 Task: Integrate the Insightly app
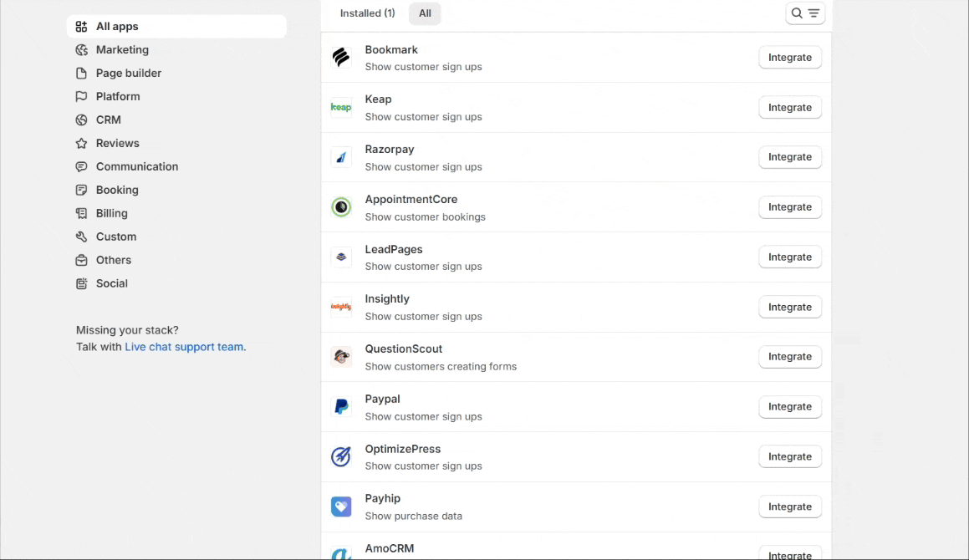tap(790, 308)
